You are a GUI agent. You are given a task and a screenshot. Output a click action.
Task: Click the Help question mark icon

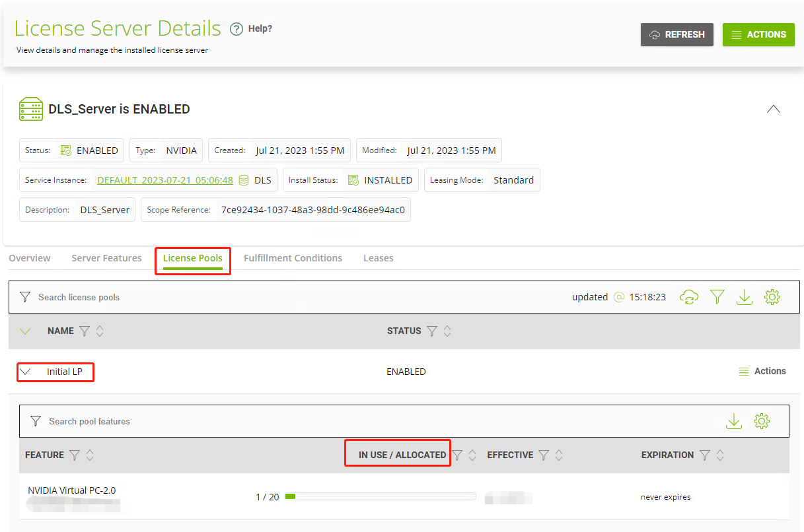[x=237, y=29]
